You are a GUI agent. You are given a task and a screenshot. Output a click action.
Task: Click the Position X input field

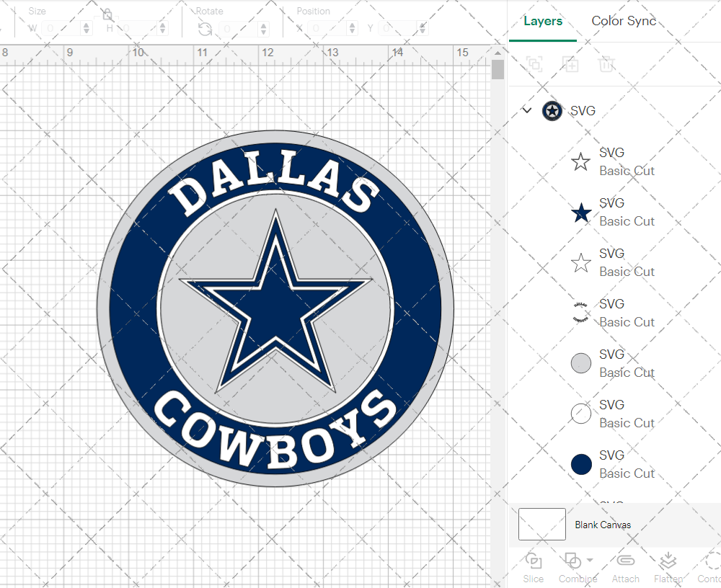(327, 29)
